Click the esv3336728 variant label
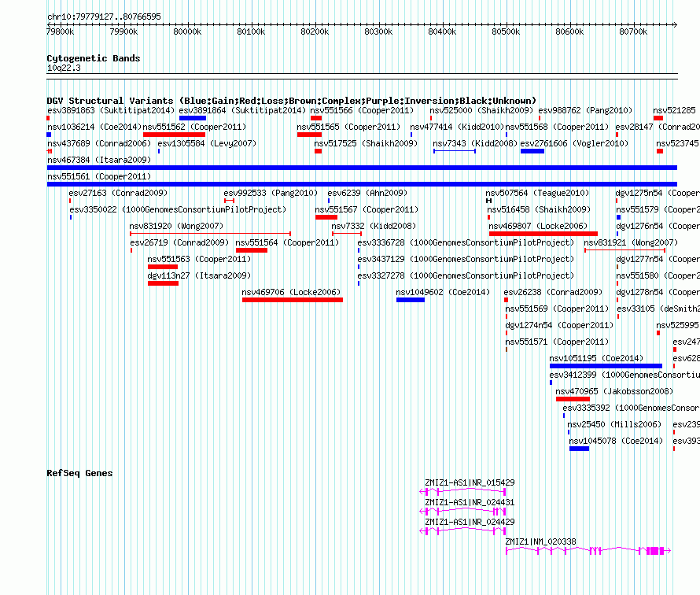The image size is (700, 595). point(466,242)
